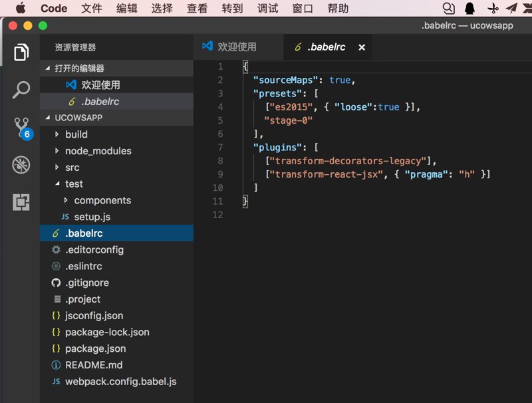Screen dimensions: 532x403
Task: Click "transform-decorators-legacy" text in editor
Action: 348,161
